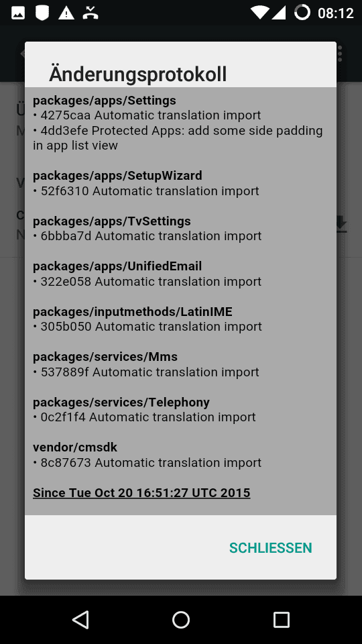
Task: Tap the packages/apps/SetupWizard heading
Action: (x=117, y=175)
